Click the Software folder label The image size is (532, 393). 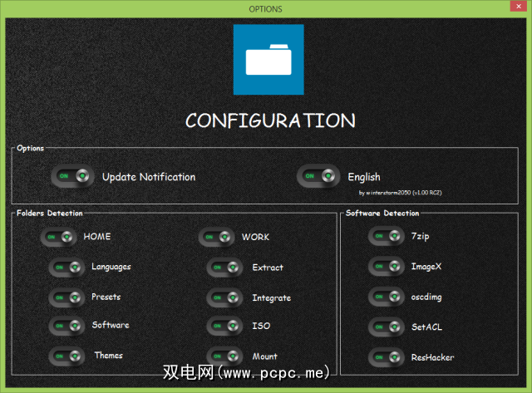[111, 325]
